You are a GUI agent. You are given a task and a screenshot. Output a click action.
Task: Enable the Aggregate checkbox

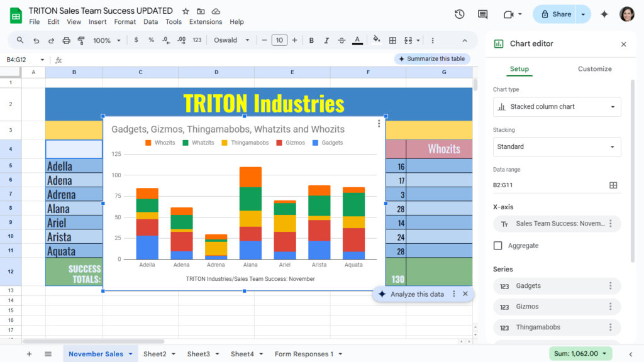pyautogui.click(x=498, y=246)
